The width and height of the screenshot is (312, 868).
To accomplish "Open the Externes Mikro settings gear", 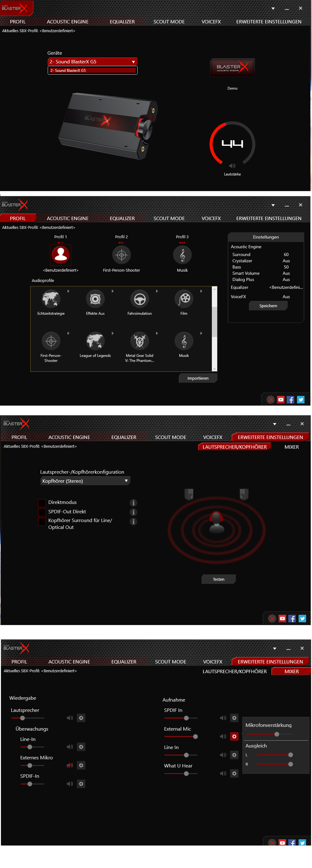I will tap(81, 765).
